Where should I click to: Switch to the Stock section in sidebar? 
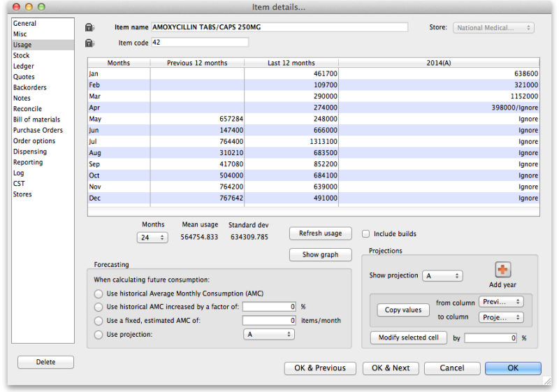pyautogui.click(x=22, y=55)
